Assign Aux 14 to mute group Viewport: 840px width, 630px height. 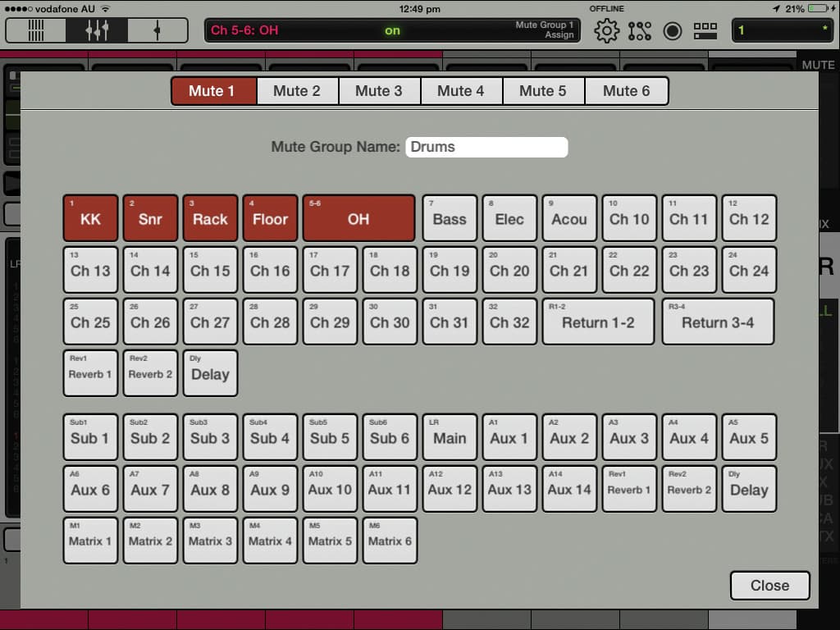point(569,489)
